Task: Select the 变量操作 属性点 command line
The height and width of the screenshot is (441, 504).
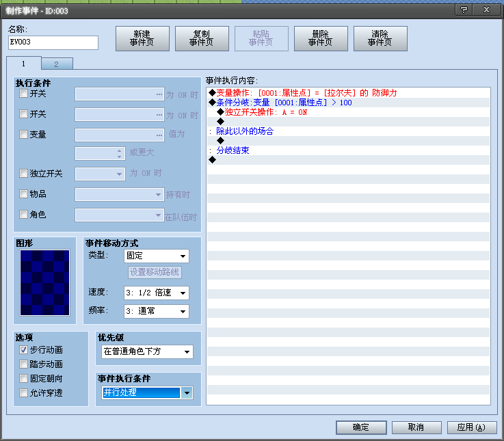Action: [x=349, y=93]
